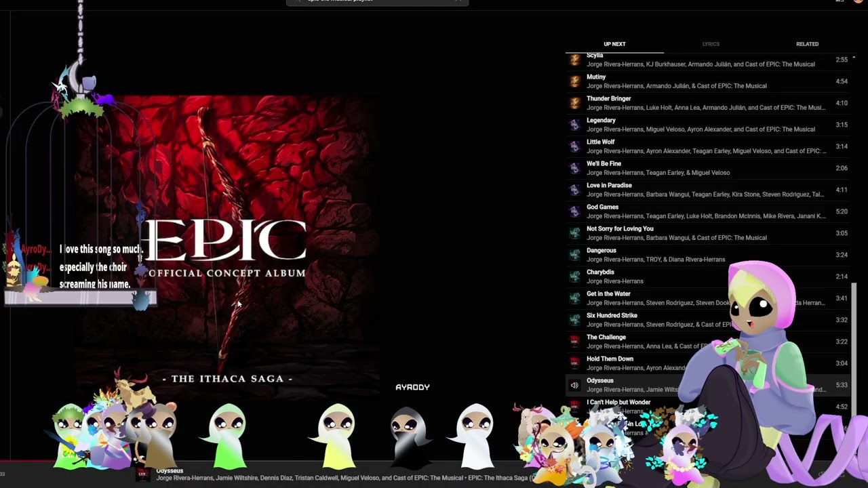Click the Charybdis track thumbnail icon
This screenshot has width=868, height=488.
(574, 277)
